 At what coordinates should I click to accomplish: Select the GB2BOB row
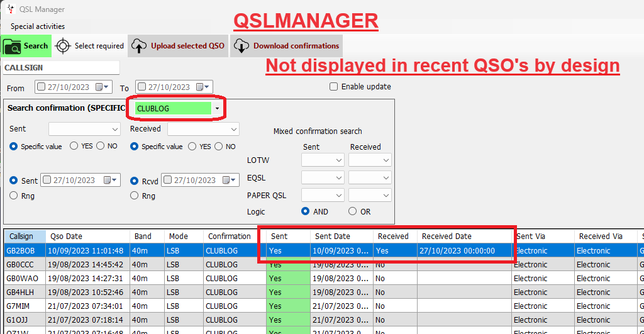pyautogui.click(x=324, y=250)
